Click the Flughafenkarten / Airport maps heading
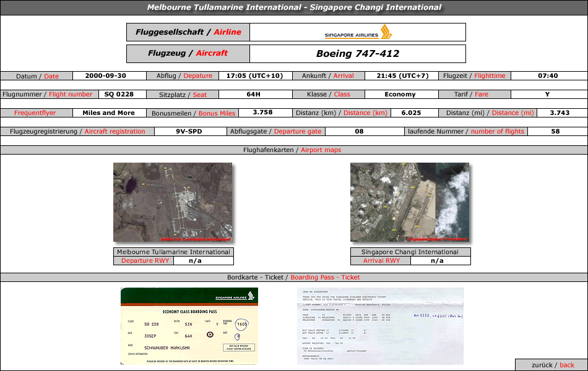The height and width of the screenshot is (371, 588). pyautogui.click(x=292, y=150)
